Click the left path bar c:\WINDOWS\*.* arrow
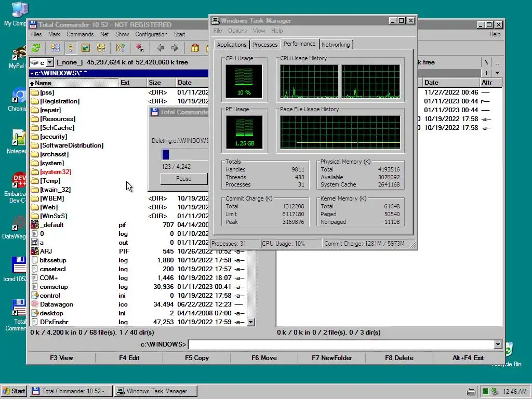Image resolution: width=532 pixels, height=399 pixels. [x=32, y=74]
